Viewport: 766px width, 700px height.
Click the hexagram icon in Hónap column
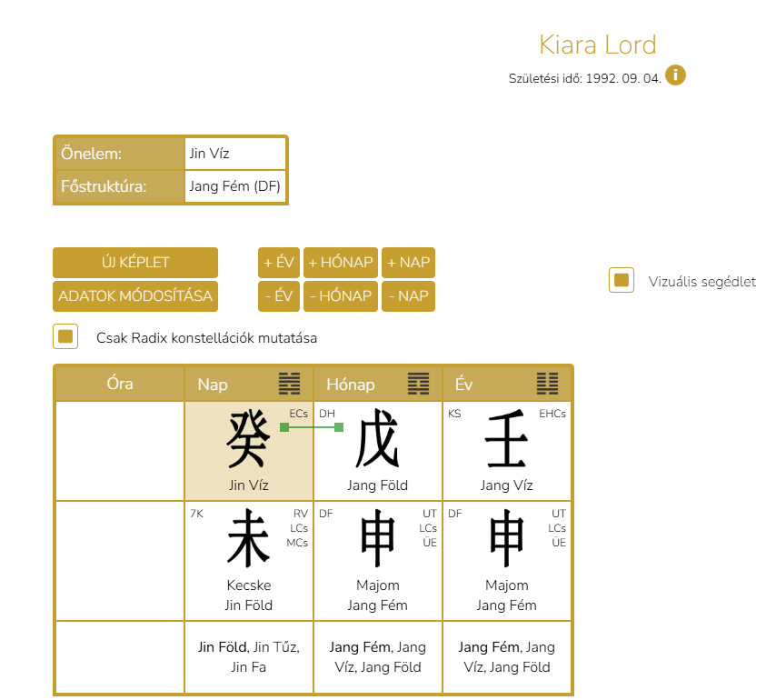(418, 384)
